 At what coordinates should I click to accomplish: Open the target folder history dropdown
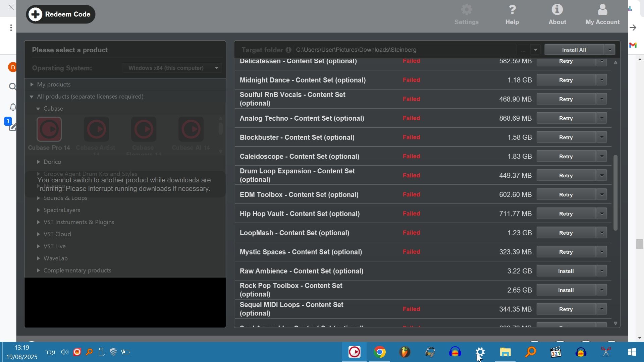point(535,50)
